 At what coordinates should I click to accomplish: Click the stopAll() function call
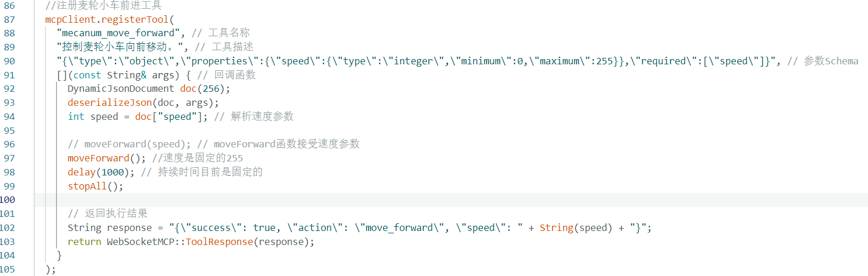(x=96, y=187)
